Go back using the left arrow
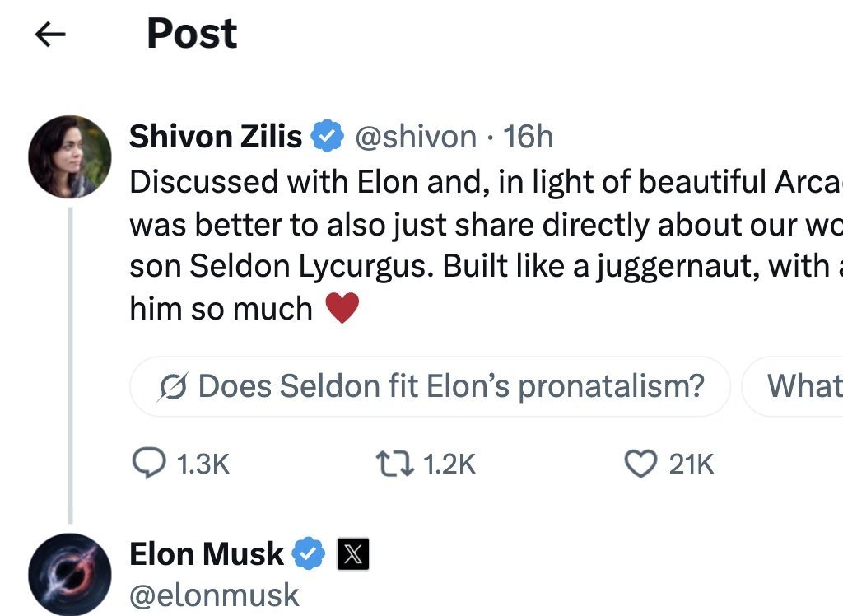This screenshot has height=616, width=843. pos(50,35)
